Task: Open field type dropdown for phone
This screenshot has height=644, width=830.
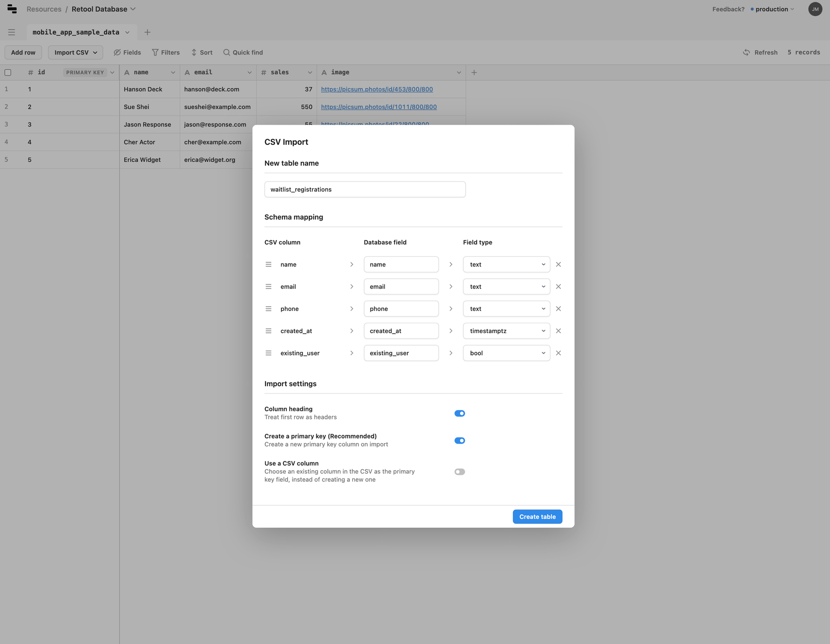Action: 506,309
